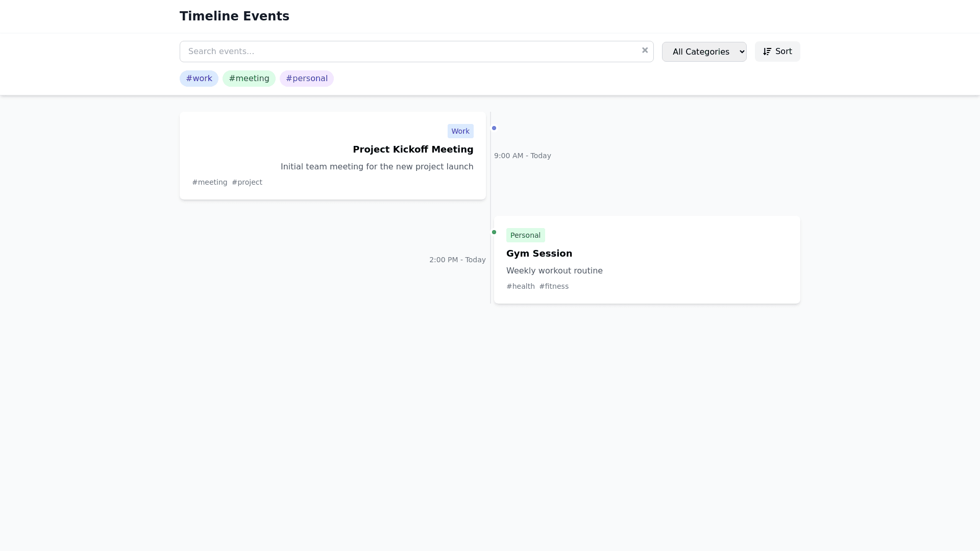Viewport: 980px width, 551px height.
Task: Toggle the #personal filter chip
Action: point(306,79)
